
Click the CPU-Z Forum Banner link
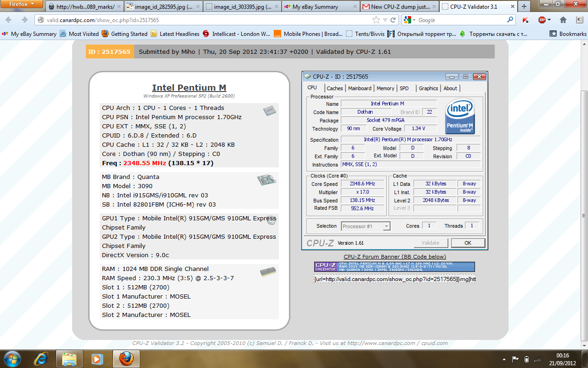tap(395, 257)
